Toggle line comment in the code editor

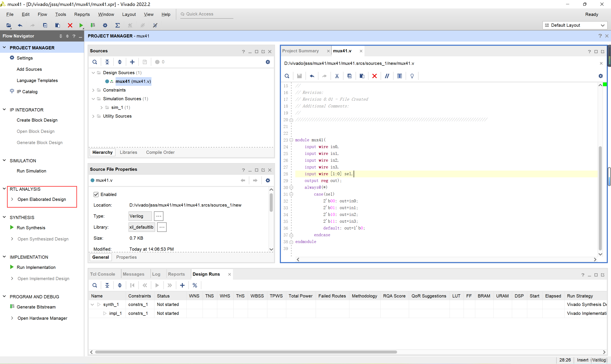(x=387, y=76)
